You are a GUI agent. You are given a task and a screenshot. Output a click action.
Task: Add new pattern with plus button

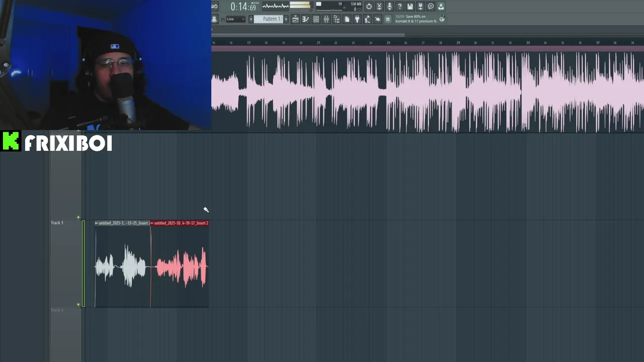point(286,19)
